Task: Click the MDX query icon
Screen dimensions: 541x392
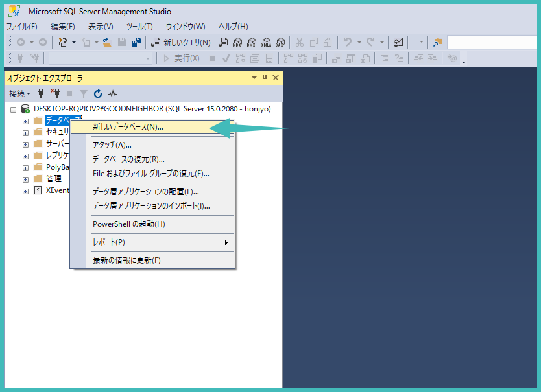Action: [237, 42]
